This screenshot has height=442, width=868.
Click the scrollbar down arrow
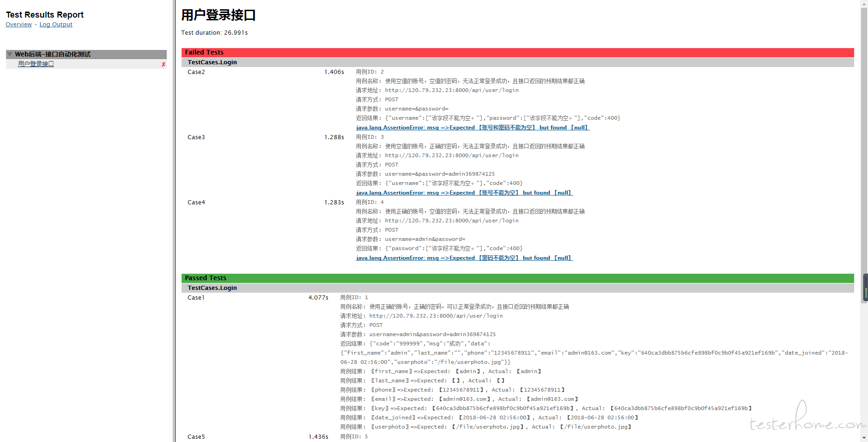point(864,438)
